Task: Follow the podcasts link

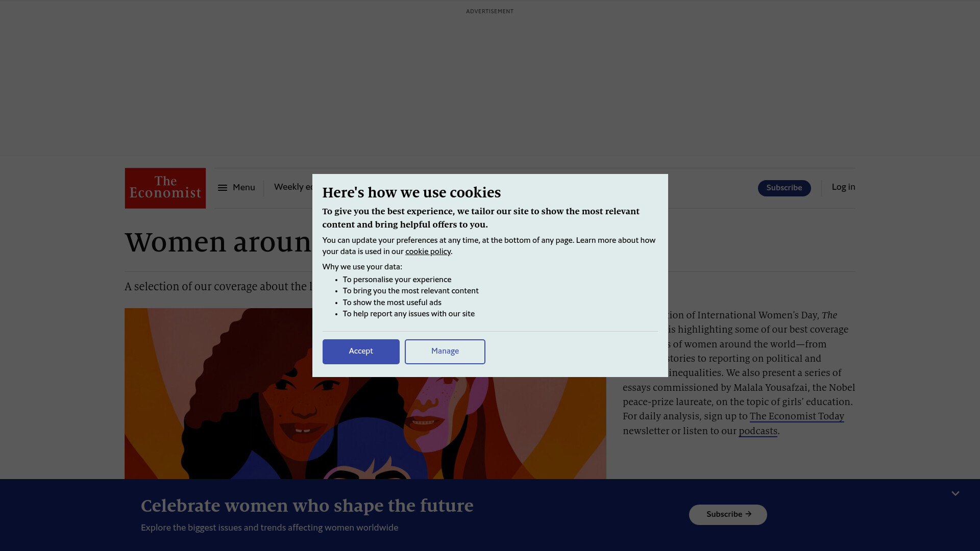Action: 757,431
